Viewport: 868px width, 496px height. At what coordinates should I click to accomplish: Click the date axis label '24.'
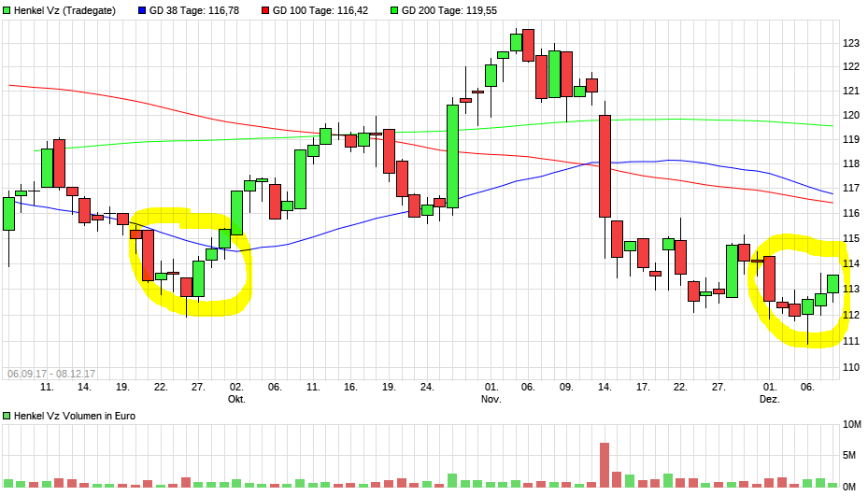coord(427,387)
